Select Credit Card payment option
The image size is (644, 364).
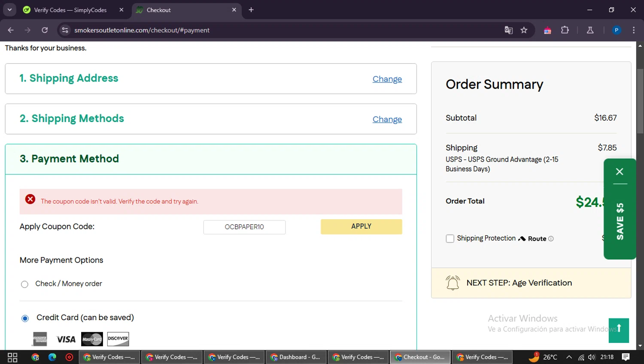[25, 318]
